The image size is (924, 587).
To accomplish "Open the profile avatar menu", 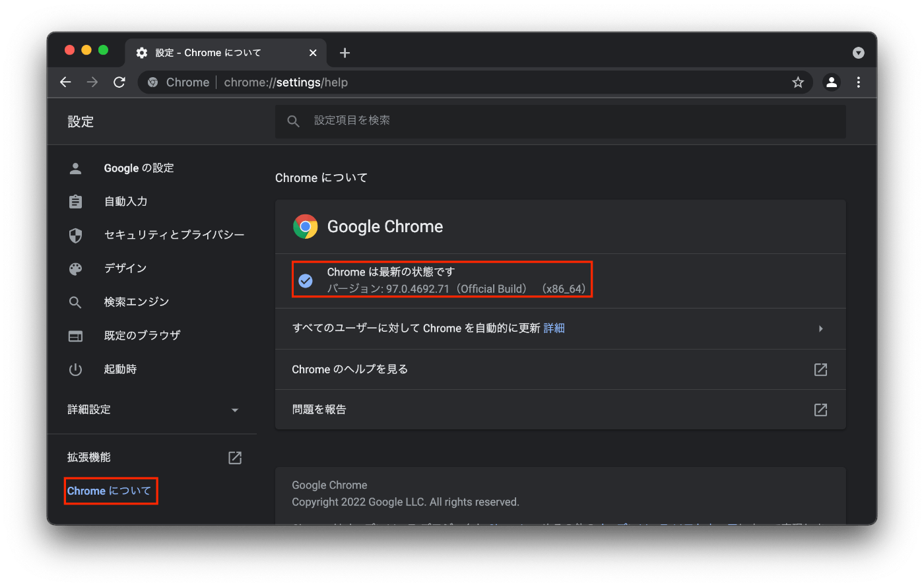I will (x=832, y=82).
